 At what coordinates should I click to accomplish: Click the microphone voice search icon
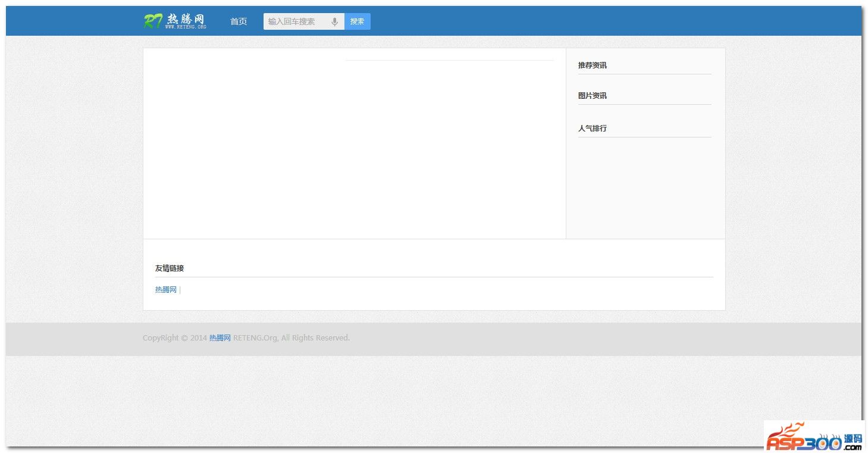coord(334,21)
